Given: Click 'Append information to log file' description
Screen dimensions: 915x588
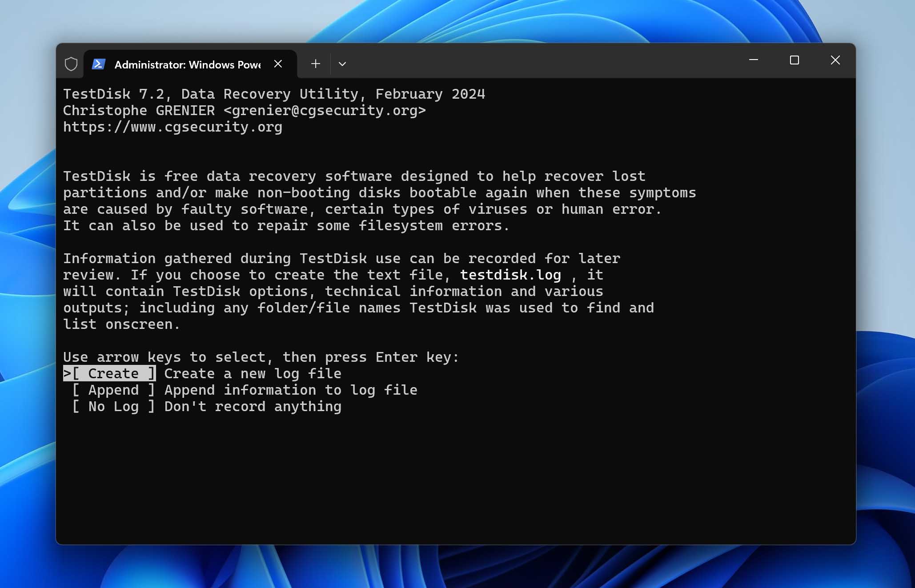Looking at the screenshot, I should point(291,390).
